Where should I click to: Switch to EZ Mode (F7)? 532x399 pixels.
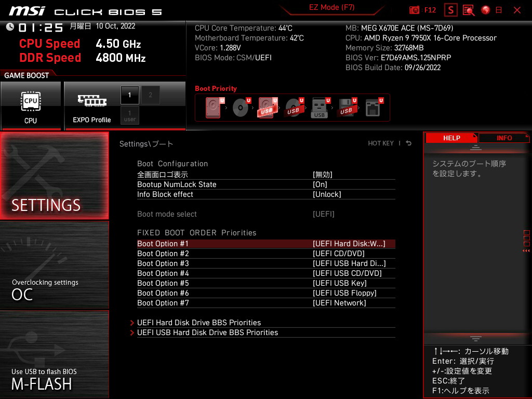click(332, 7)
